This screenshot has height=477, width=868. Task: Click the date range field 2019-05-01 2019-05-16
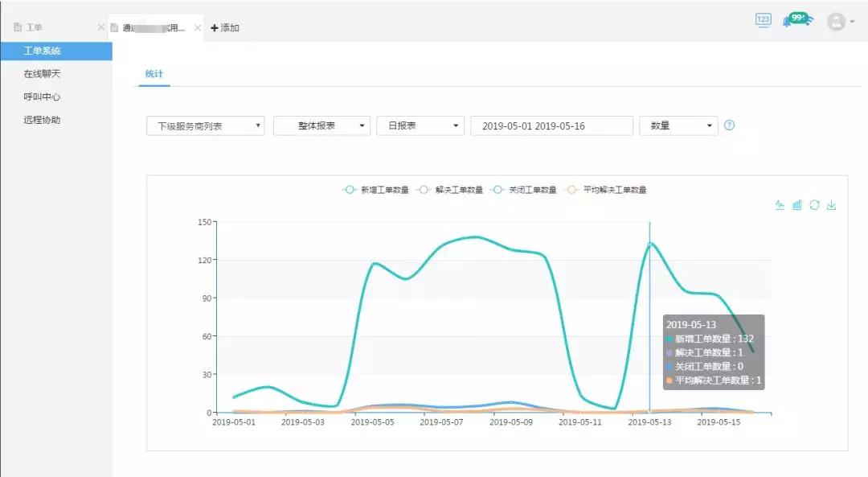tap(551, 125)
